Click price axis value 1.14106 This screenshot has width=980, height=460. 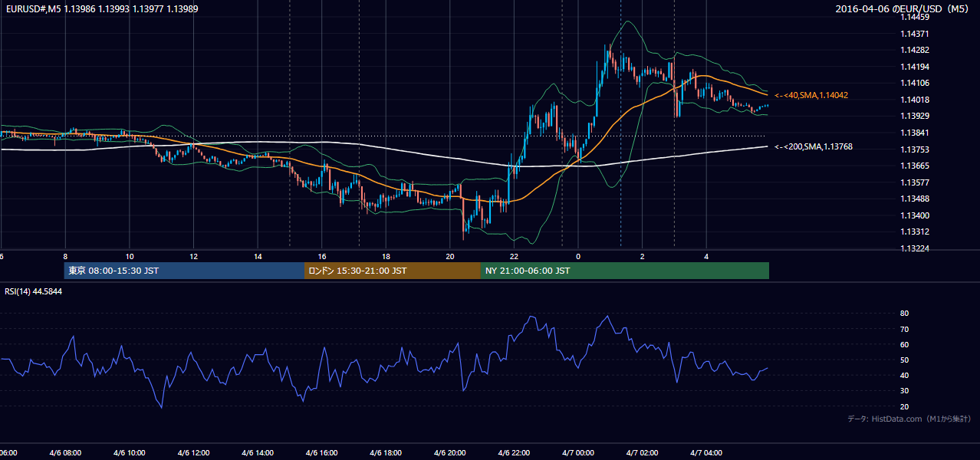pyautogui.click(x=914, y=83)
